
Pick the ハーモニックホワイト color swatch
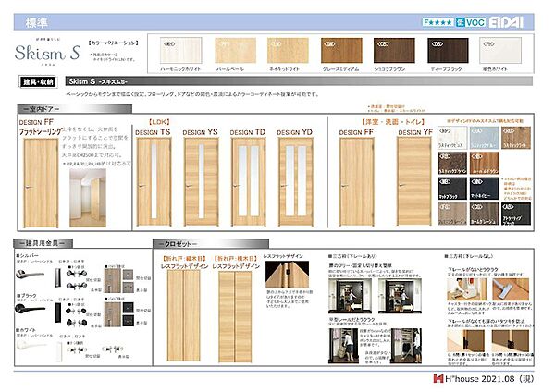point(181,51)
